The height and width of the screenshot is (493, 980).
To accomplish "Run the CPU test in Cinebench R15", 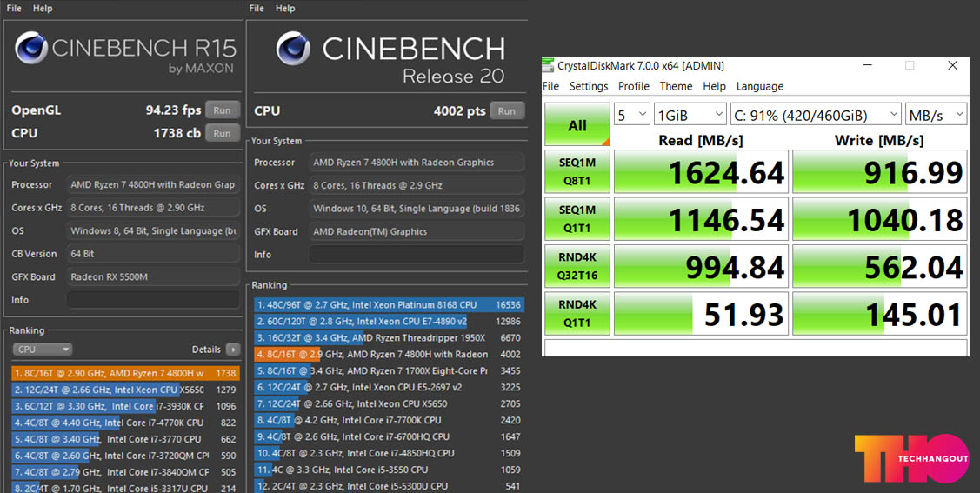I will click(x=222, y=133).
